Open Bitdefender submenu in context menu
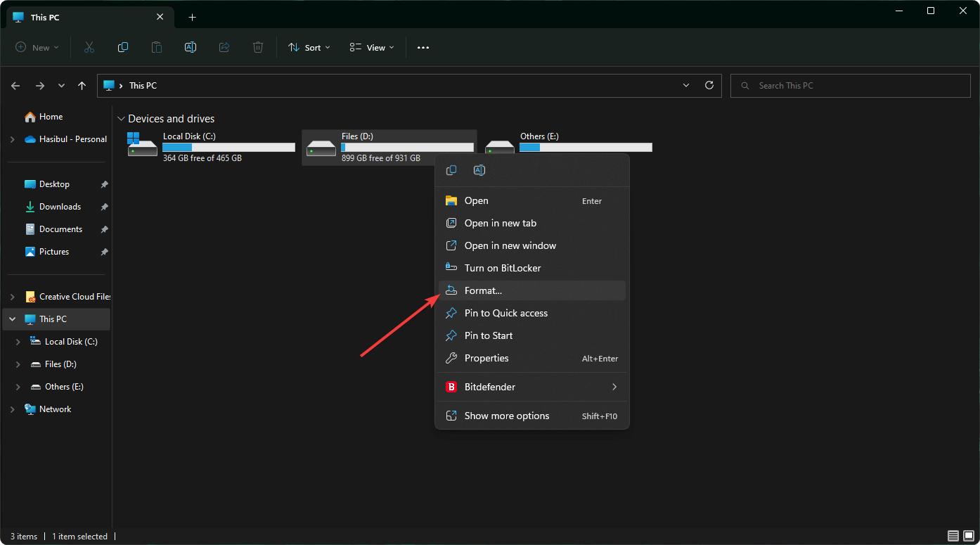Screen dimensions: 980x545 pos(532,387)
